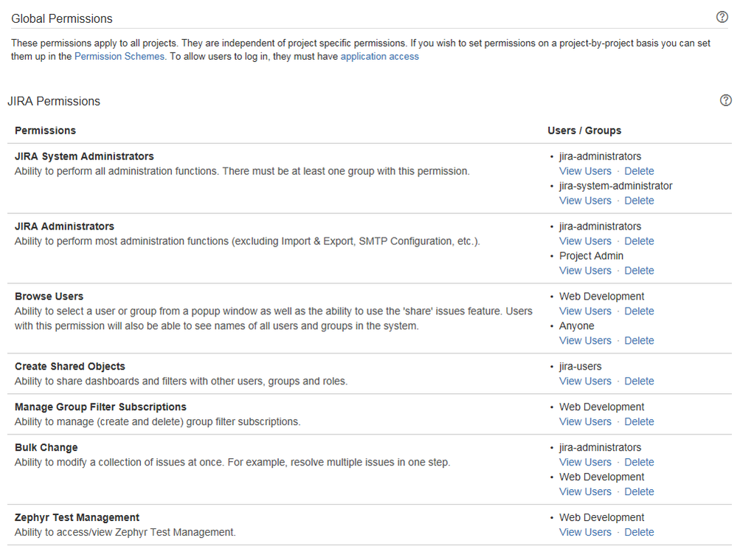The height and width of the screenshot is (560, 737).
Task: Click the Zephyr Test Management title
Action: (x=77, y=518)
